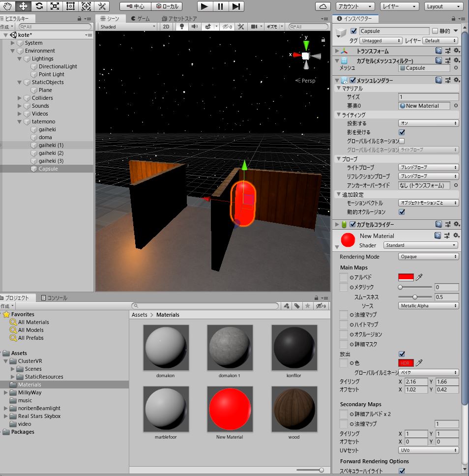The width and height of the screenshot is (469, 476).
Task: Expand the Transform component
Action: (337, 51)
